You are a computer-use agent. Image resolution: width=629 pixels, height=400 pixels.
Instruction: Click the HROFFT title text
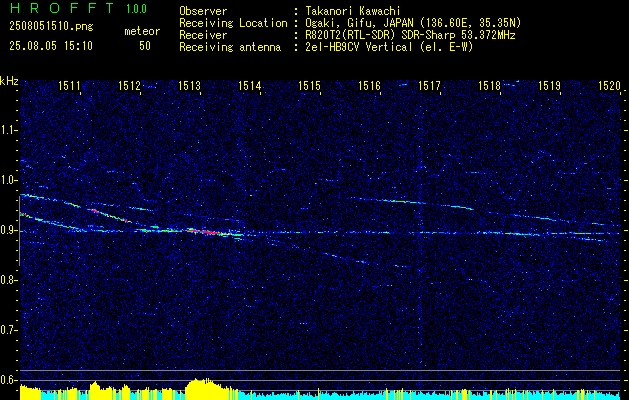62,8
